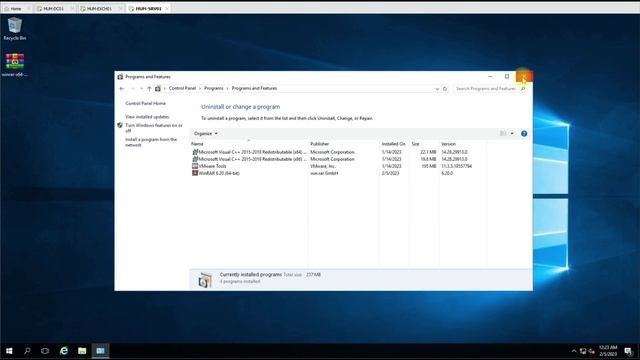Click the installed programs details pane icon
Screen dimensions: 640x360
coord(205,280)
